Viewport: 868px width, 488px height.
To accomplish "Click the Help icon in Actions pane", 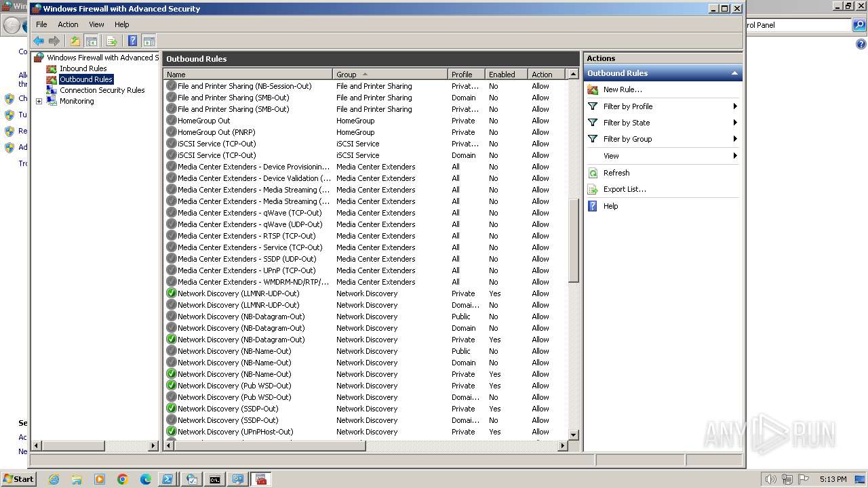I will point(593,206).
